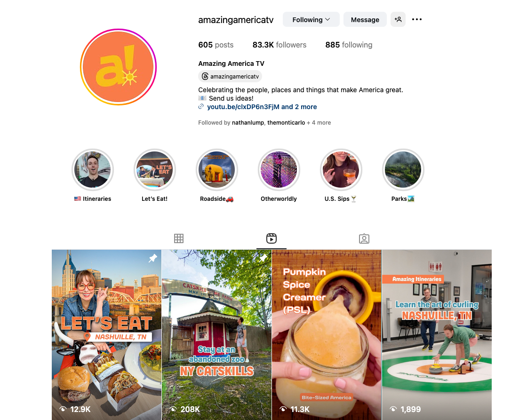Open the three-dot options menu
The width and height of the screenshot is (527, 420).
417,19
